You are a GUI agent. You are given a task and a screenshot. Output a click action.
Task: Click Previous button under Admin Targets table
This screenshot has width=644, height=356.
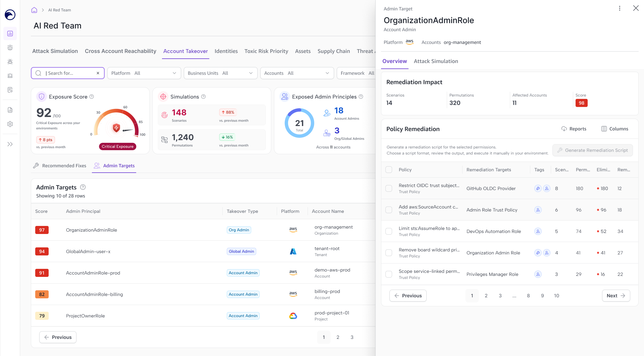coord(58,337)
